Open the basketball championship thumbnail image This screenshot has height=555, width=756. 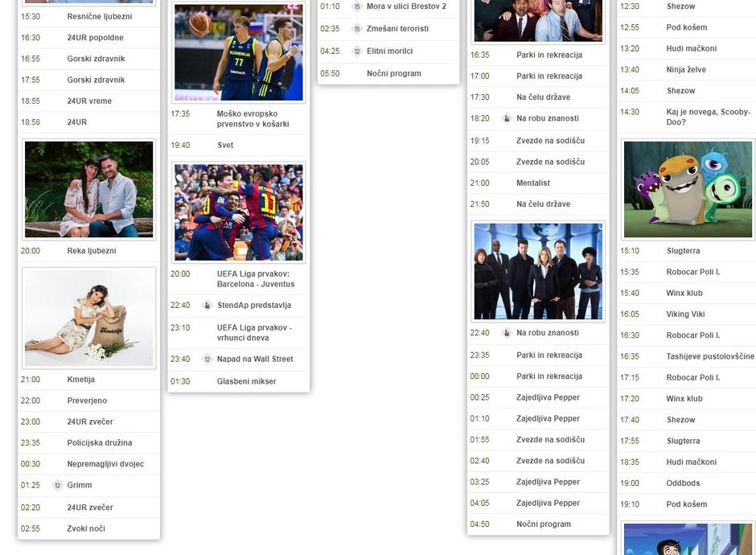tap(238, 52)
